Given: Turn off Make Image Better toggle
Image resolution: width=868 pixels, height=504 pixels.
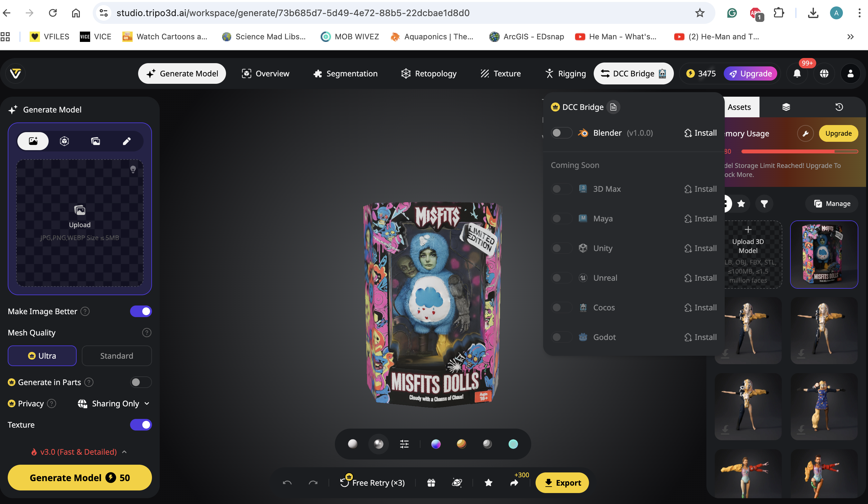Looking at the screenshot, I should point(141,311).
